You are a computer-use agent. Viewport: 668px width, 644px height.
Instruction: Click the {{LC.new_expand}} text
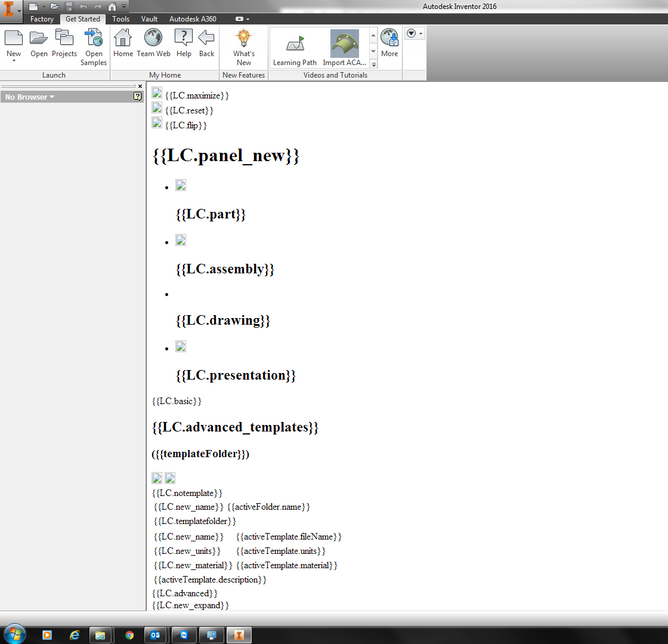[x=190, y=605]
